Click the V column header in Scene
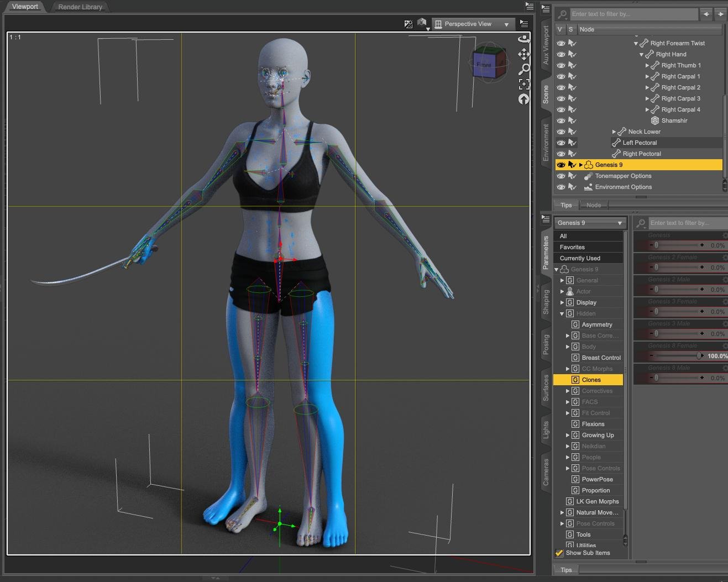 tap(560, 29)
